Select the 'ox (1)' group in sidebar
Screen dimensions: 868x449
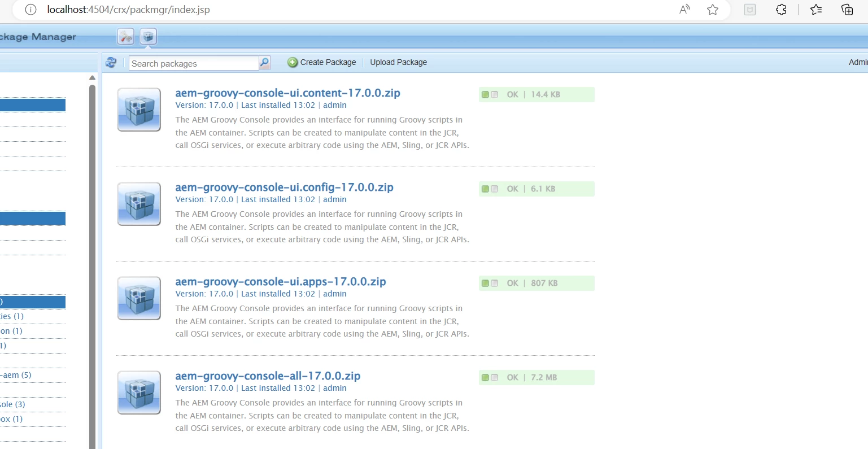point(11,419)
